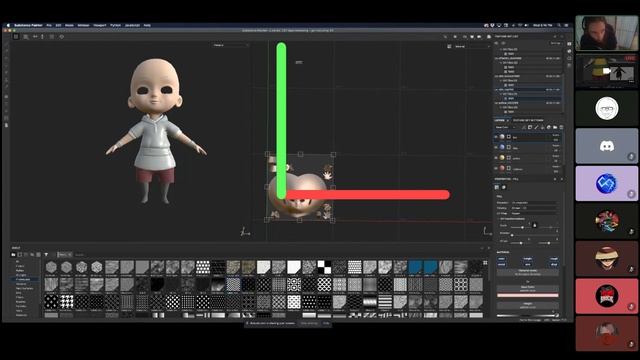The image size is (640, 360).
Task: Click the Discord logo participant tile
Action: (x=607, y=146)
